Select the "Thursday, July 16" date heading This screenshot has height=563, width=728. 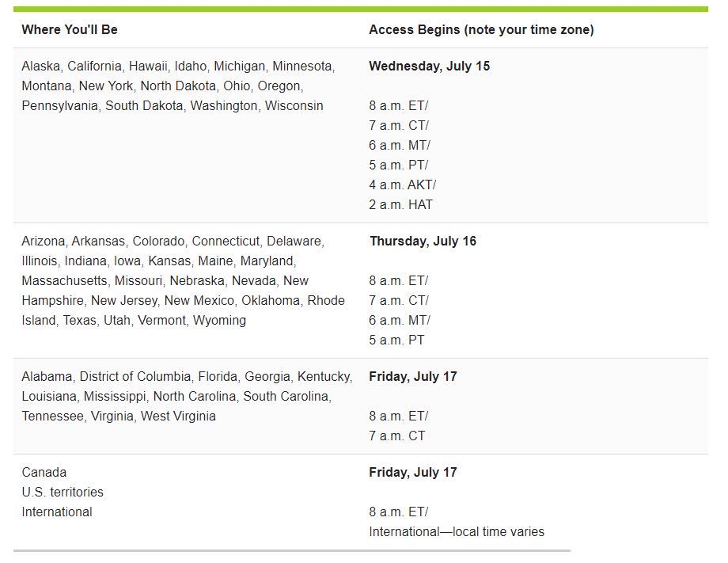[423, 242]
